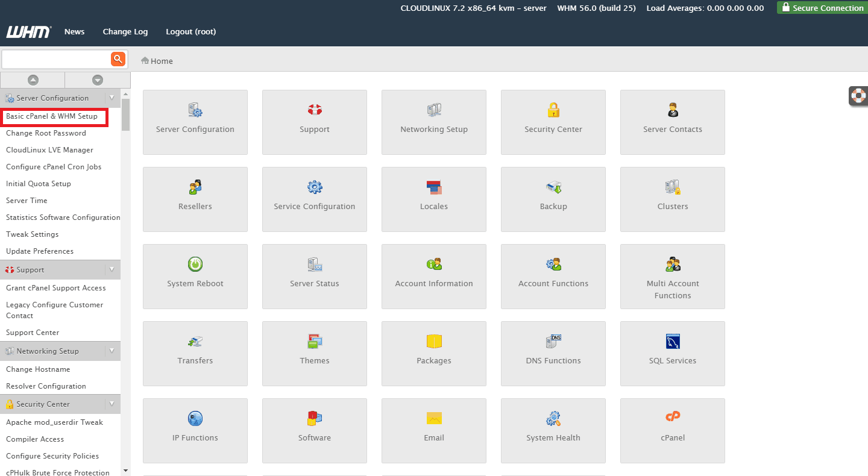Open Configure Security Policies link

52,456
